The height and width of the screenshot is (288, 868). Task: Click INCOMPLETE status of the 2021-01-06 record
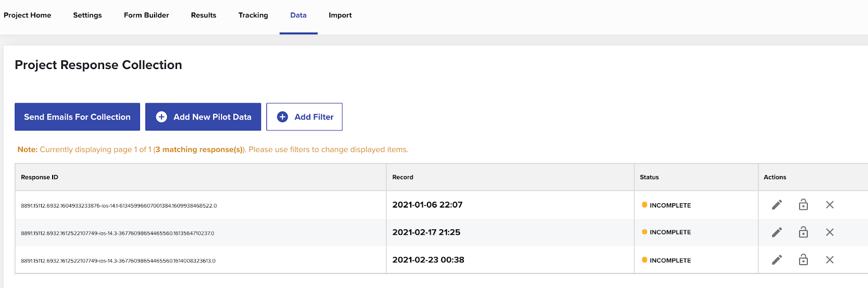pyautogui.click(x=666, y=205)
